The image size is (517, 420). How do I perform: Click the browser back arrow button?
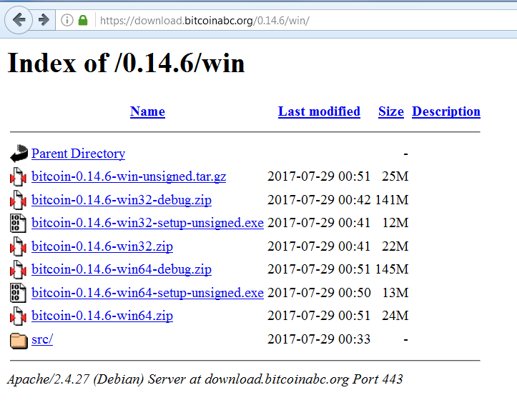(19, 20)
